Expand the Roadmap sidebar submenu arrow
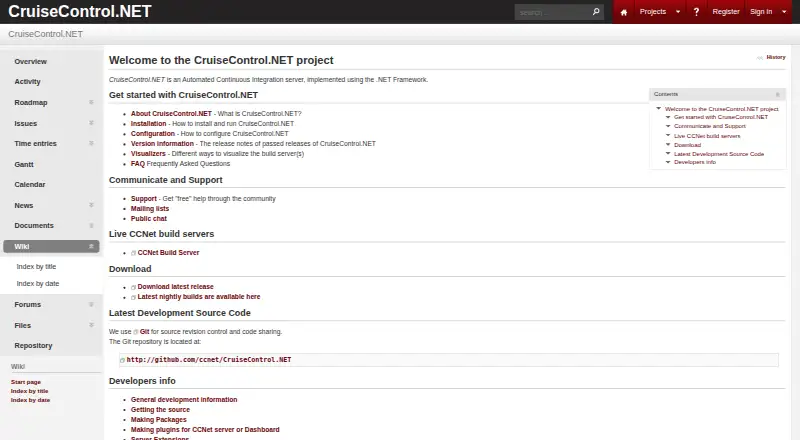Screen dimensions: 800x440 click(91, 103)
